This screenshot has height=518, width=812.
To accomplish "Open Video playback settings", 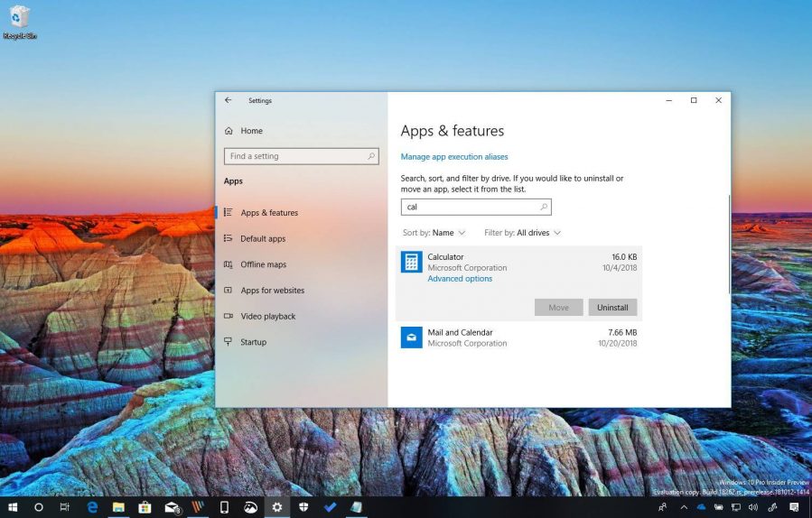I will 267,317.
